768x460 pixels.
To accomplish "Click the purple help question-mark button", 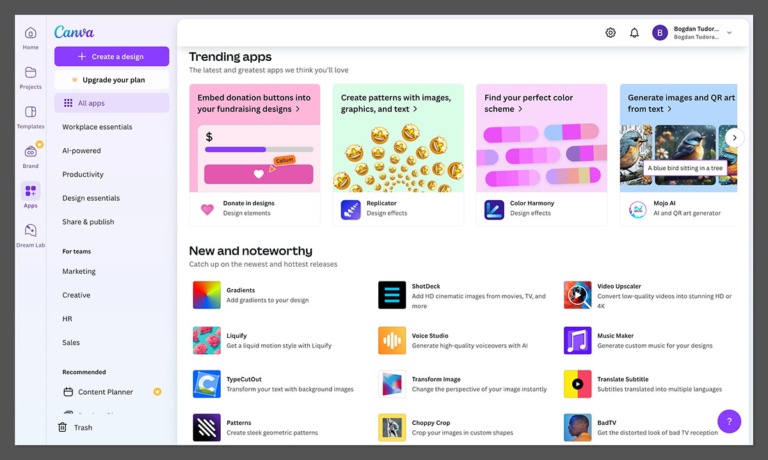I will [x=729, y=421].
